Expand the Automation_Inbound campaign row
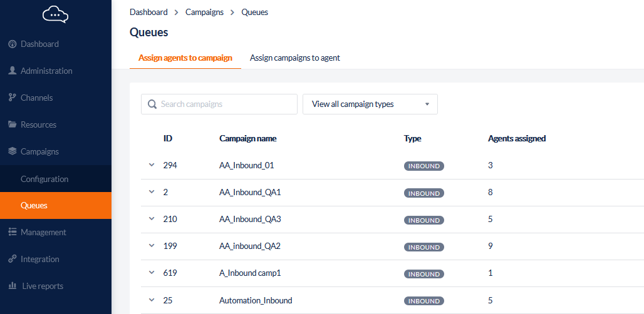The width and height of the screenshot is (644, 314). (151, 300)
